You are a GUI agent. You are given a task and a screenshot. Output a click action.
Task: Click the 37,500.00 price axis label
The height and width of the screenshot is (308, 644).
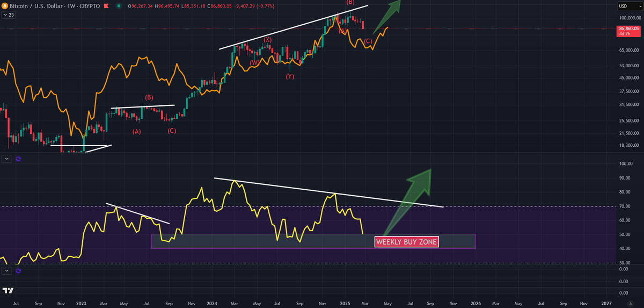[630, 91]
